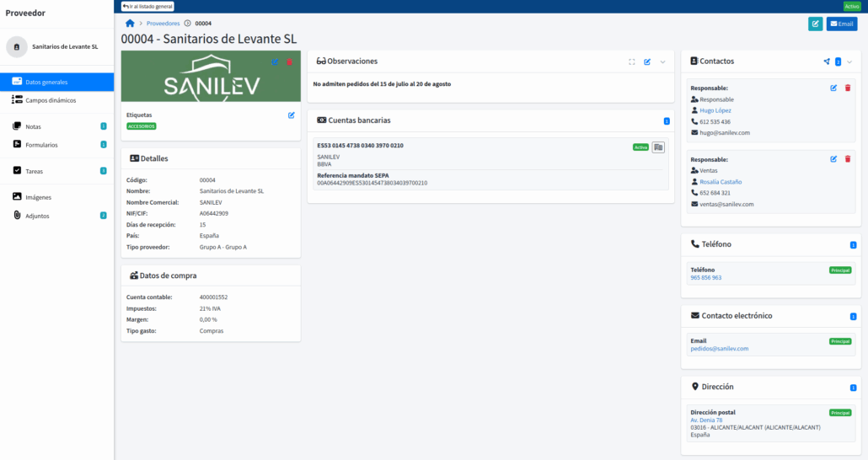Click IBAN ES53 0145 4738 0340 3970 0210
868x460 pixels.
[360, 146]
